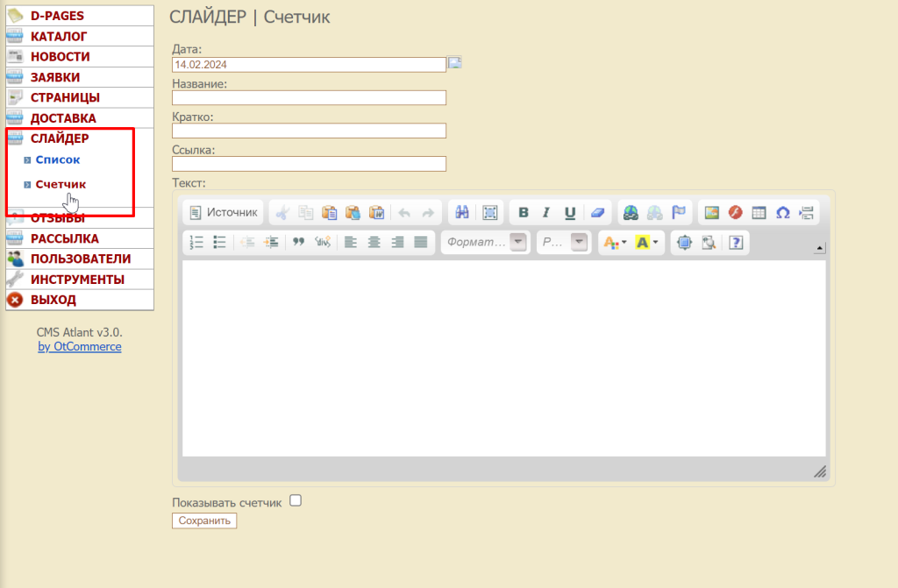898x588 pixels.
Task: Click Paste as plain text icon
Action: click(353, 213)
